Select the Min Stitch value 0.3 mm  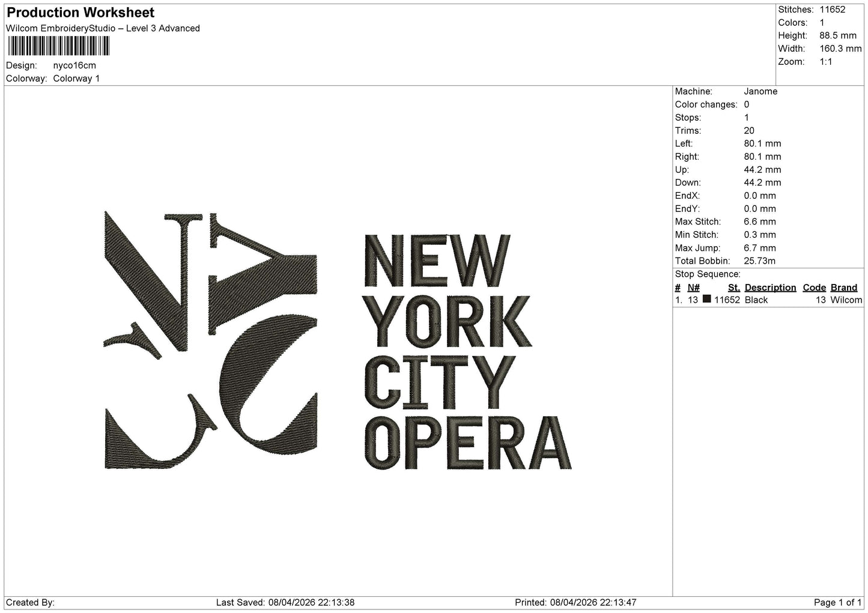pyautogui.click(x=760, y=235)
